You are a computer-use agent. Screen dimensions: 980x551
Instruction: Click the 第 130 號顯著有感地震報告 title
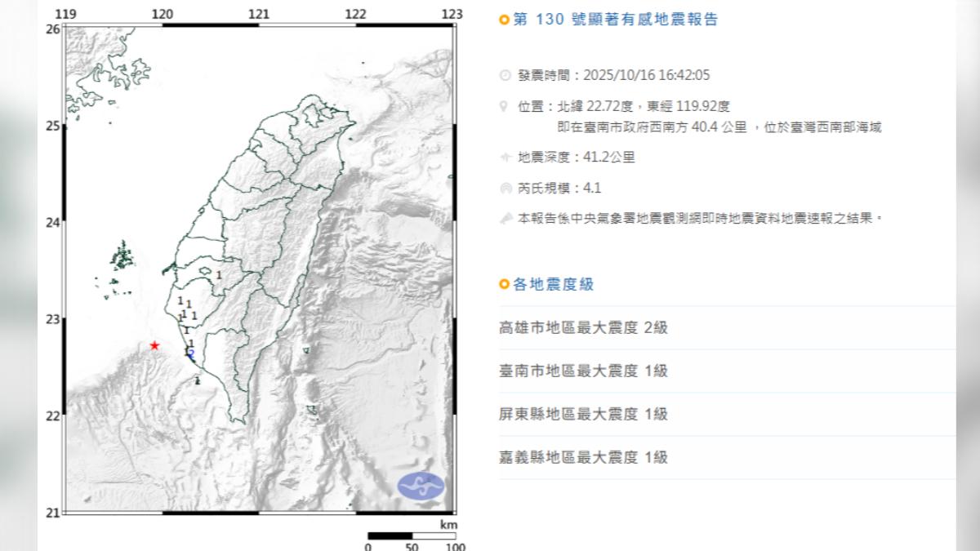(615, 20)
